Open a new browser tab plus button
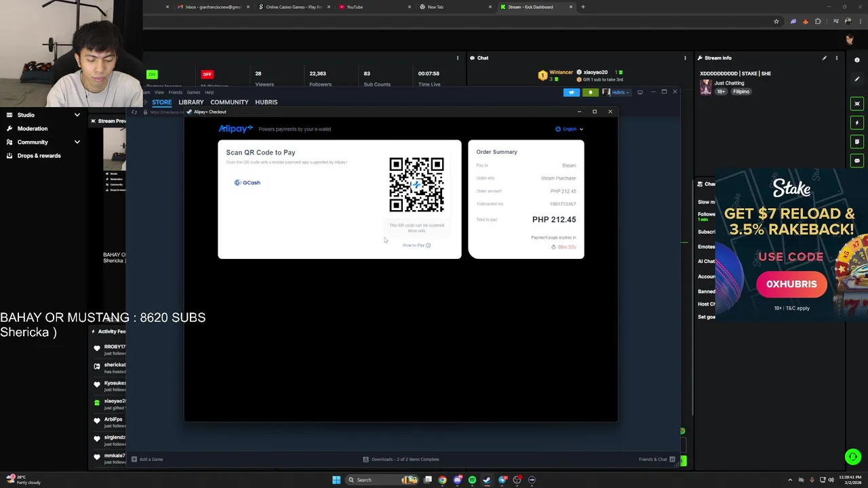This screenshot has height=488, width=868. 583,7
